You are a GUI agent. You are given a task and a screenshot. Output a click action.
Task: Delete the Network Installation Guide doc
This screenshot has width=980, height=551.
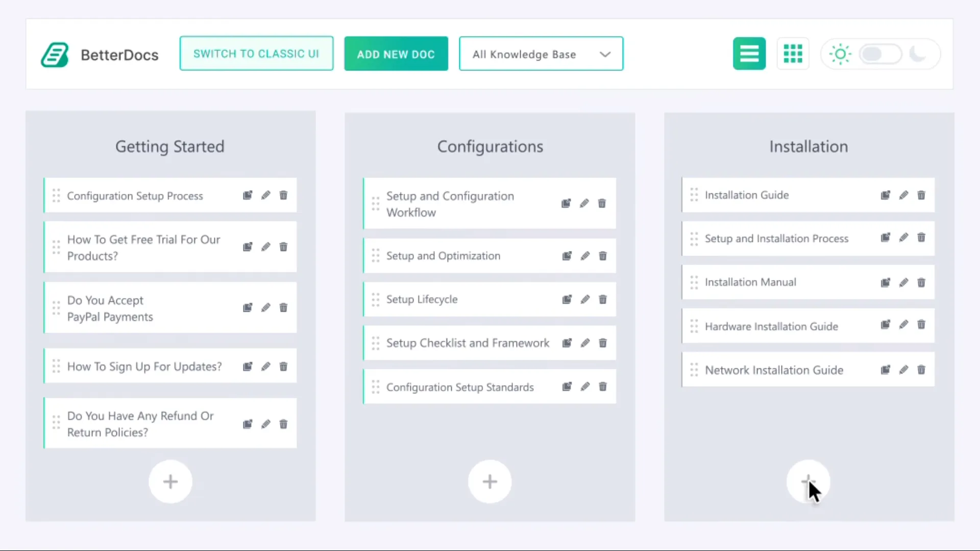click(x=921, y=369)
